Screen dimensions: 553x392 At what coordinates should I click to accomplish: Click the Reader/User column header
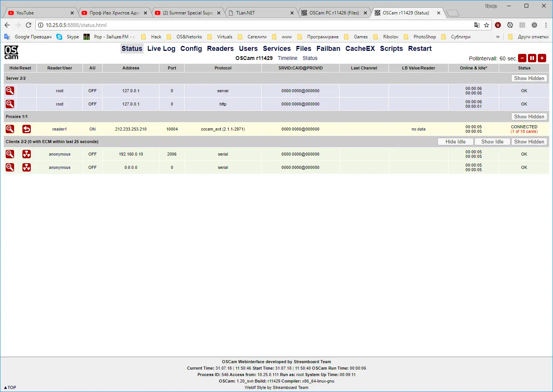coord(60,68)
